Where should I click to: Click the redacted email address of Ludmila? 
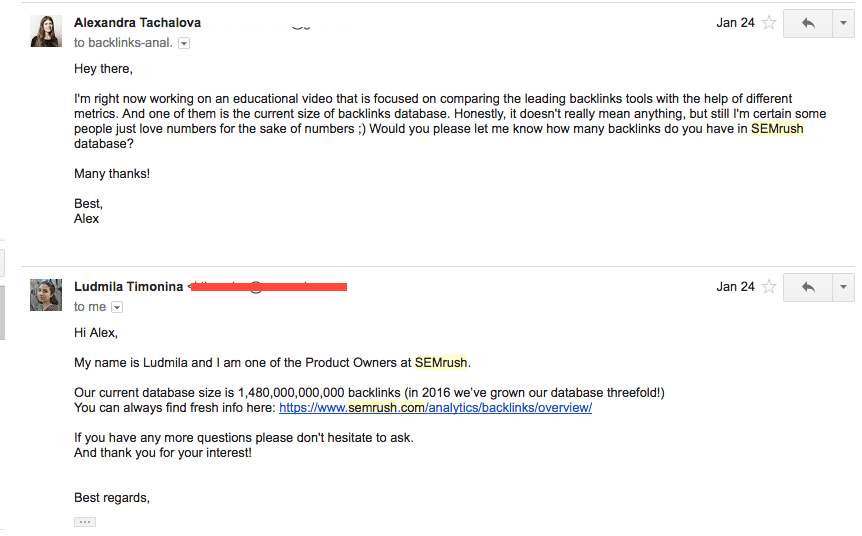point(268,286)
